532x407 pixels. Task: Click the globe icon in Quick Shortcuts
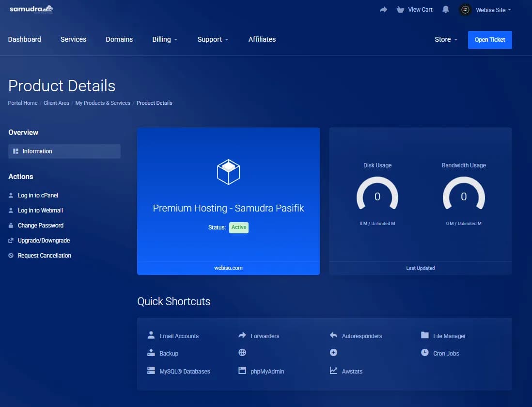[242, 353]
